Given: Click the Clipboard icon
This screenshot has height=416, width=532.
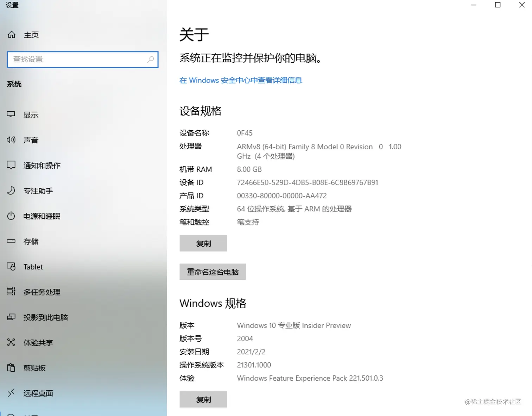Looking at the screenshot, I should point(11,368).
